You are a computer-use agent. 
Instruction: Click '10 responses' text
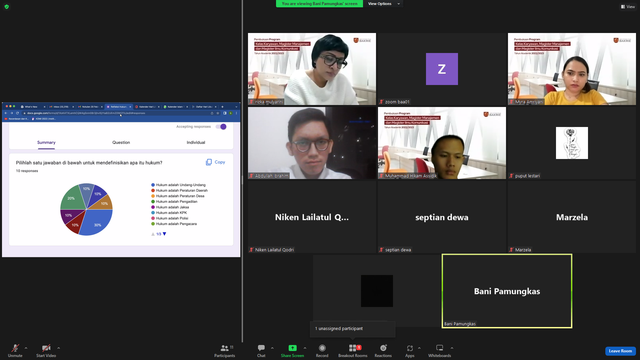pyautogui.click(x=27, y=171)
